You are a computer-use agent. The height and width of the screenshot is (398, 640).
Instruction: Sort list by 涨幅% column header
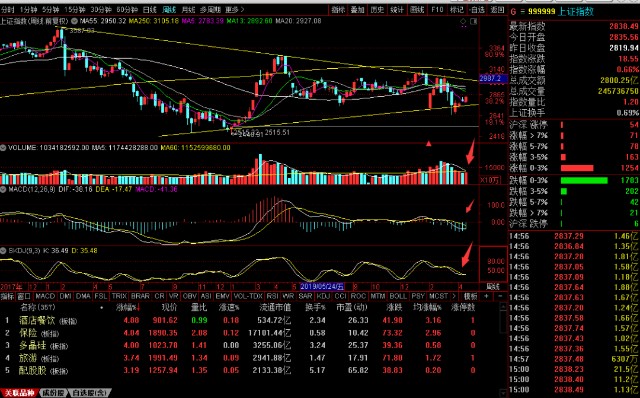[x=128, y=307]
